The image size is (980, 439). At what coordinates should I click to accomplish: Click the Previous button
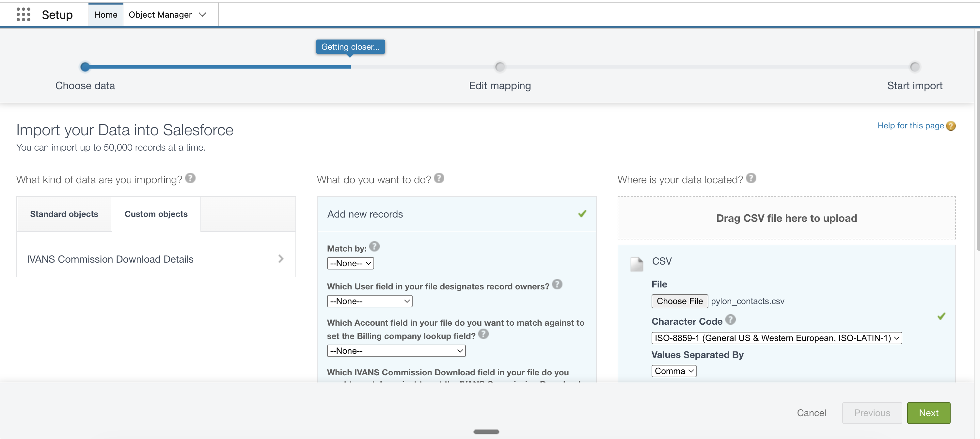pos(872,413)
